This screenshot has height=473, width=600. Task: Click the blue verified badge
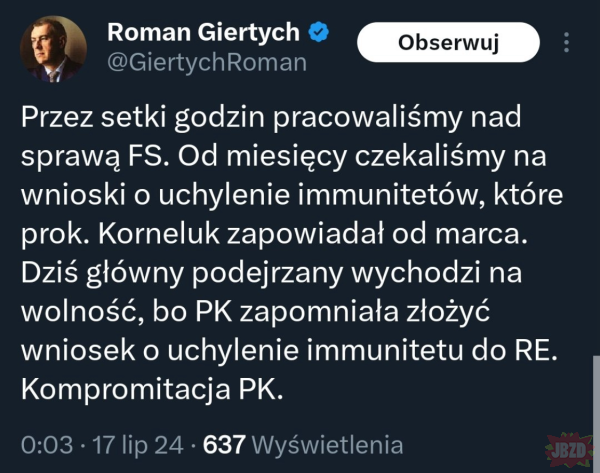(x=318, y=32)
